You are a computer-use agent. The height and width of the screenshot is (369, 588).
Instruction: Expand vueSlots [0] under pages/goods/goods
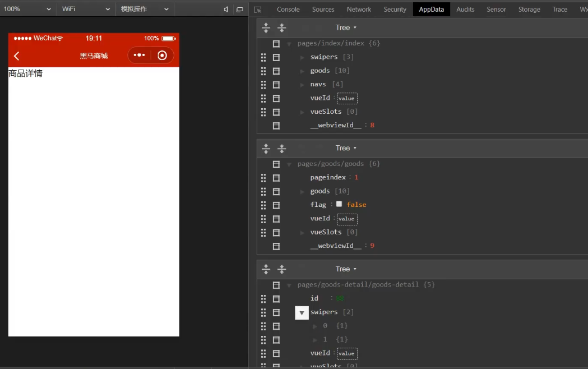click(x=302, y=233)
